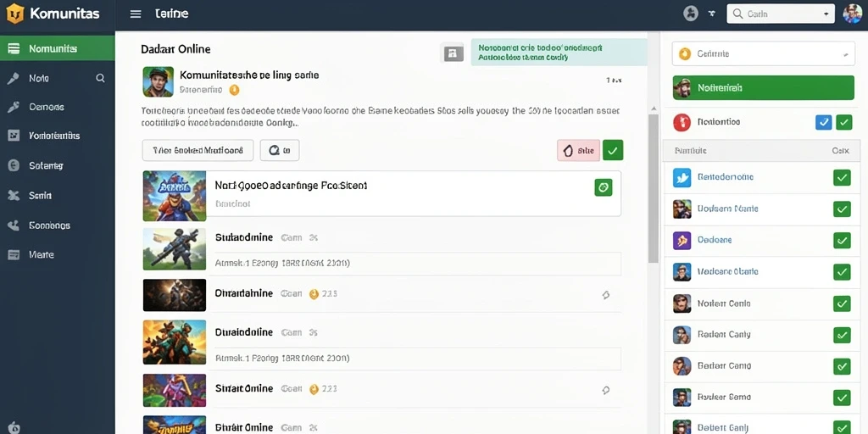
Task: Toggle the blue checkbox on Nonientice row
Action: click(x=824, y=122)
